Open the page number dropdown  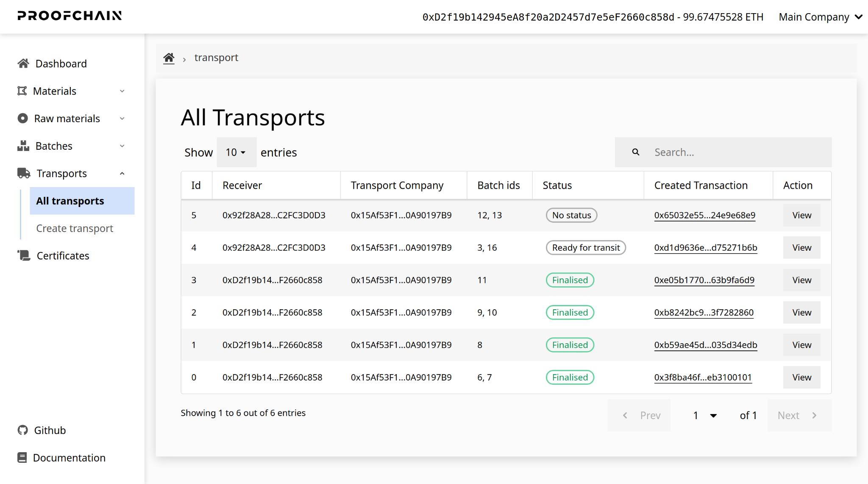[705, 415]
